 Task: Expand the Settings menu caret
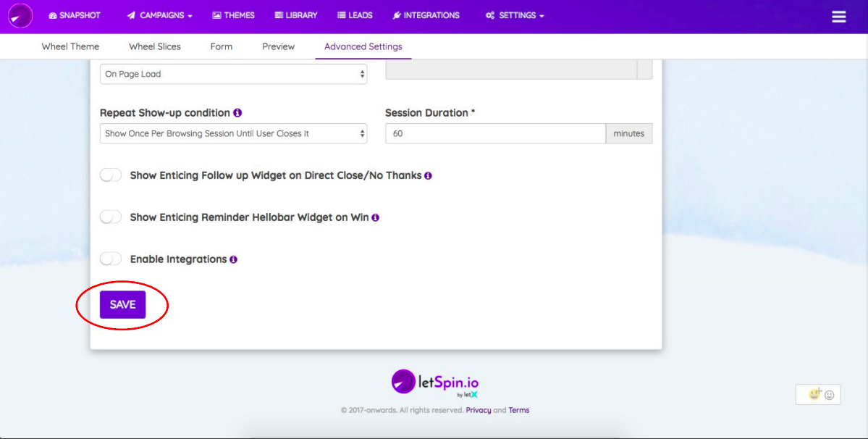coord(542,16)
